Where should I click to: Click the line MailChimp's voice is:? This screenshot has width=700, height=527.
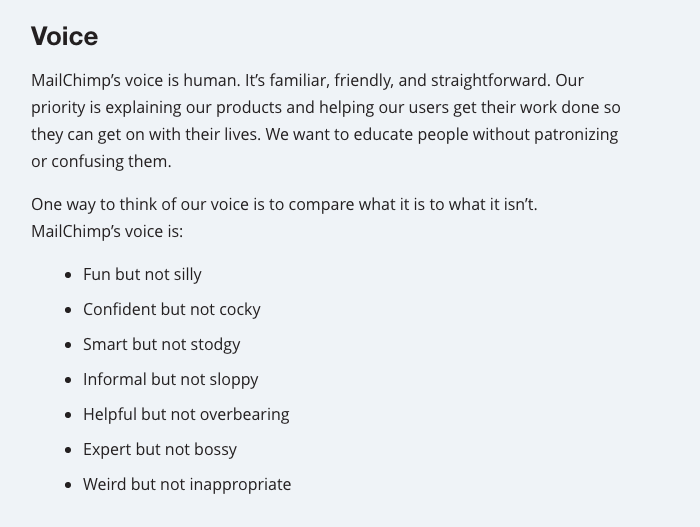point(107,231)
